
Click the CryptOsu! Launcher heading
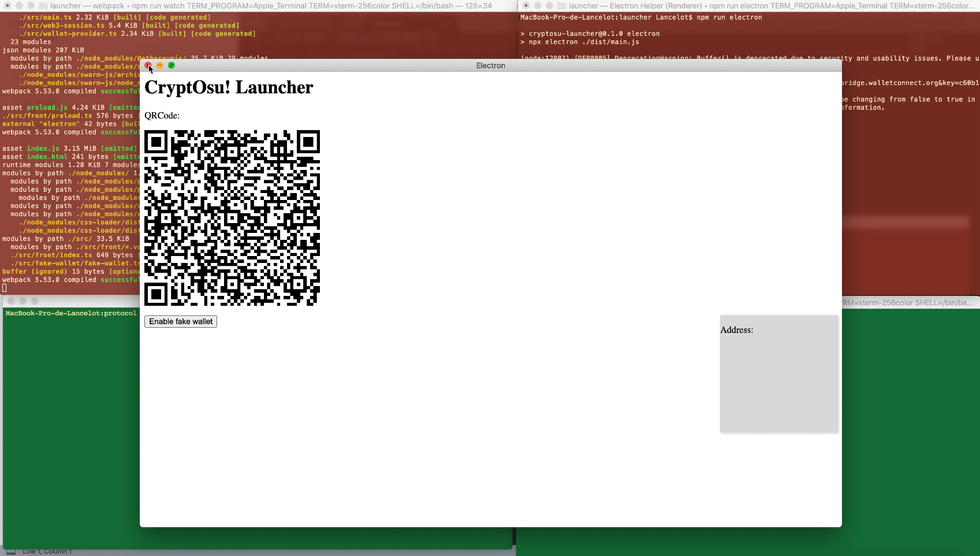pyautogui.click(x=229, y=87)
